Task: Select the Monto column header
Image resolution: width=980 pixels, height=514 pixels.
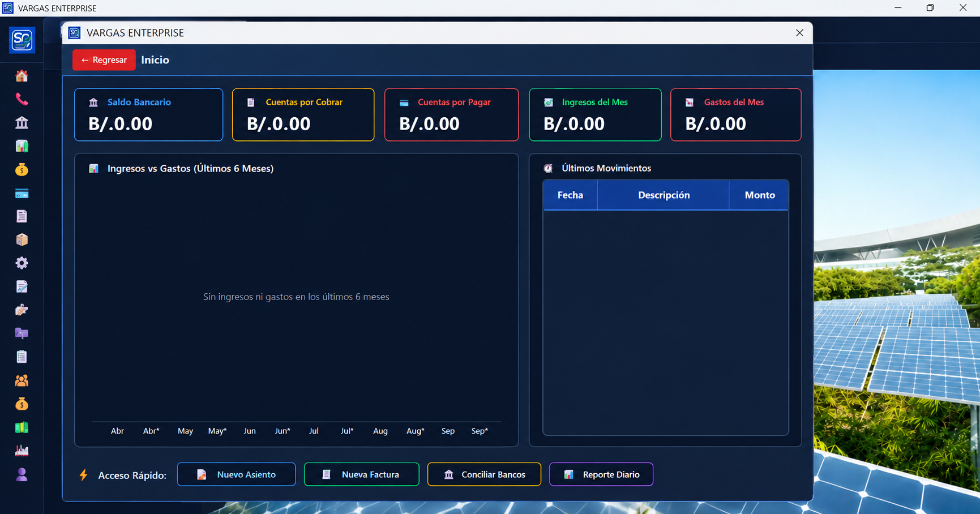Action: point(759,195)
